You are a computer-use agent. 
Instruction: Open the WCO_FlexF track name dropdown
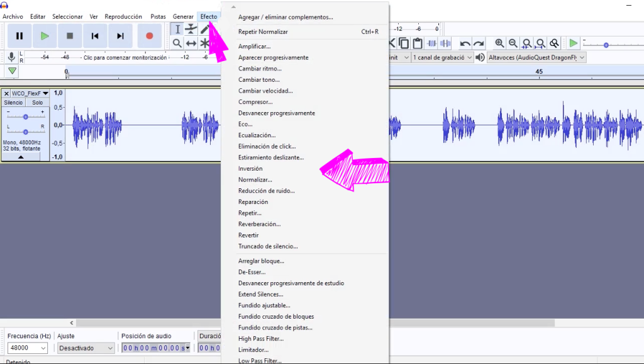click(x=30, y=93)
